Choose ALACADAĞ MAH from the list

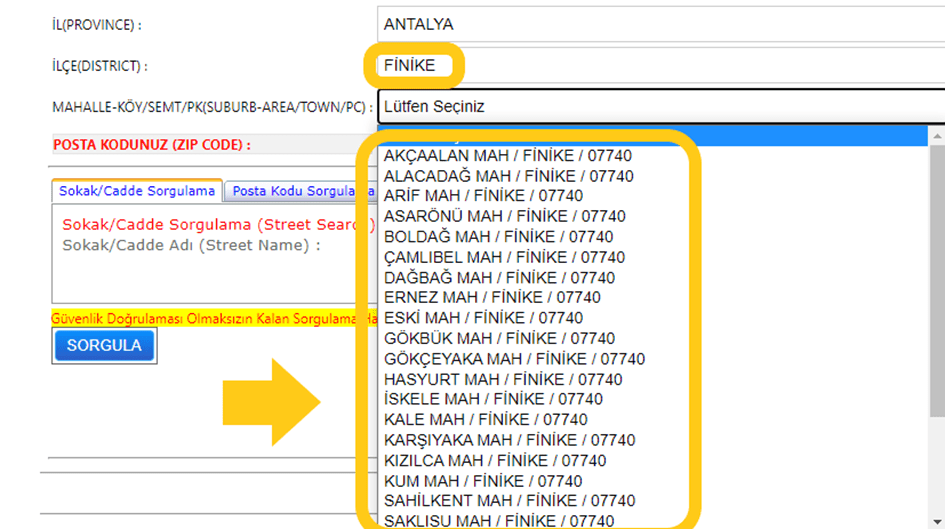pyautogui.click(x=508, y=176)
